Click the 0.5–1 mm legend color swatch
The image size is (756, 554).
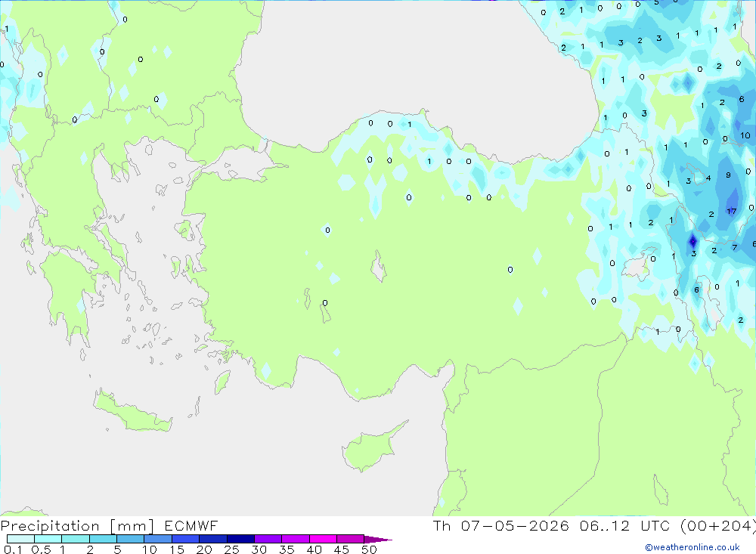pos(48,539)
